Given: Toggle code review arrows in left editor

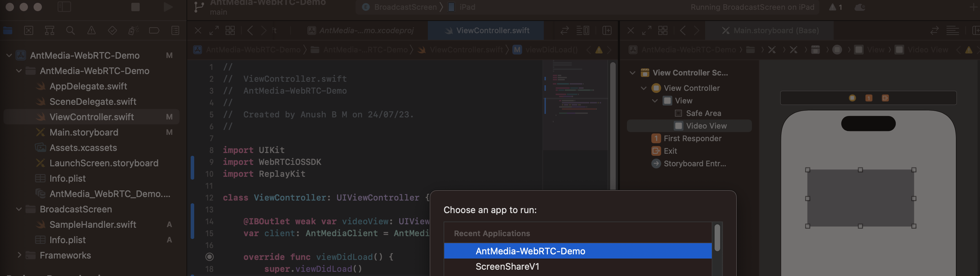Looking at the screenshot, I should (564, 30).
